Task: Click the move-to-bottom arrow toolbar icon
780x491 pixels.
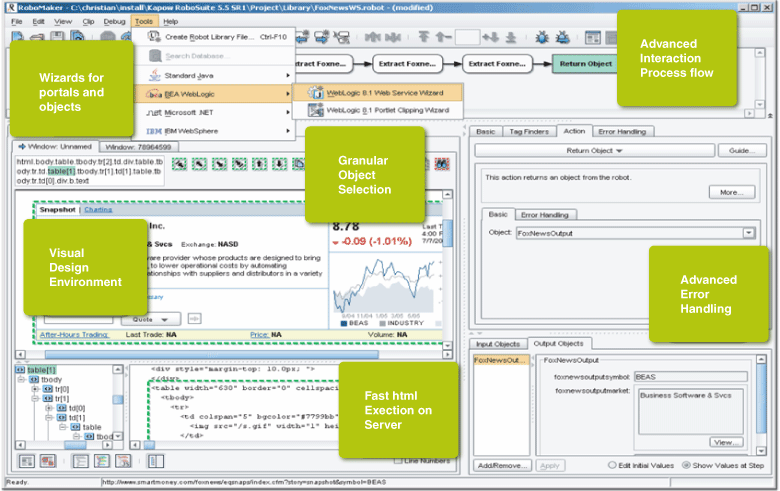Action: click(511, 37)
